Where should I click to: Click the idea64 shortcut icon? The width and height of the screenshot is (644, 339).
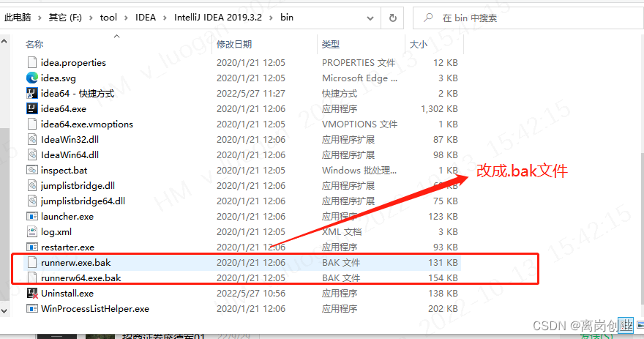click(32, 93)
